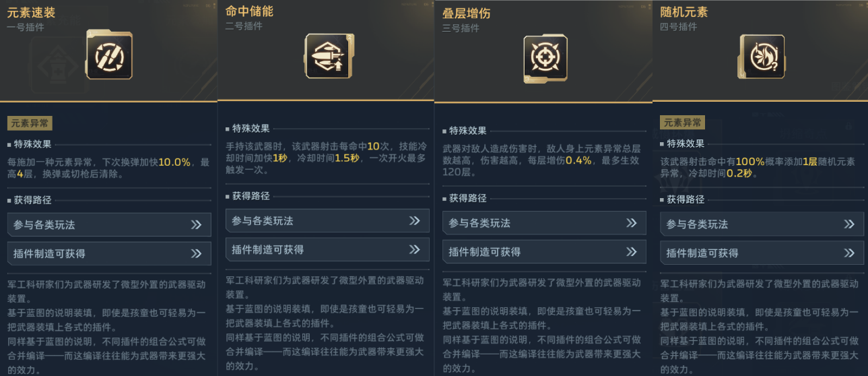Screen dimensions: 868x376
Task: Open 插件制造可获得 in 叠层增伤 panel
Action: click(544, 251)
